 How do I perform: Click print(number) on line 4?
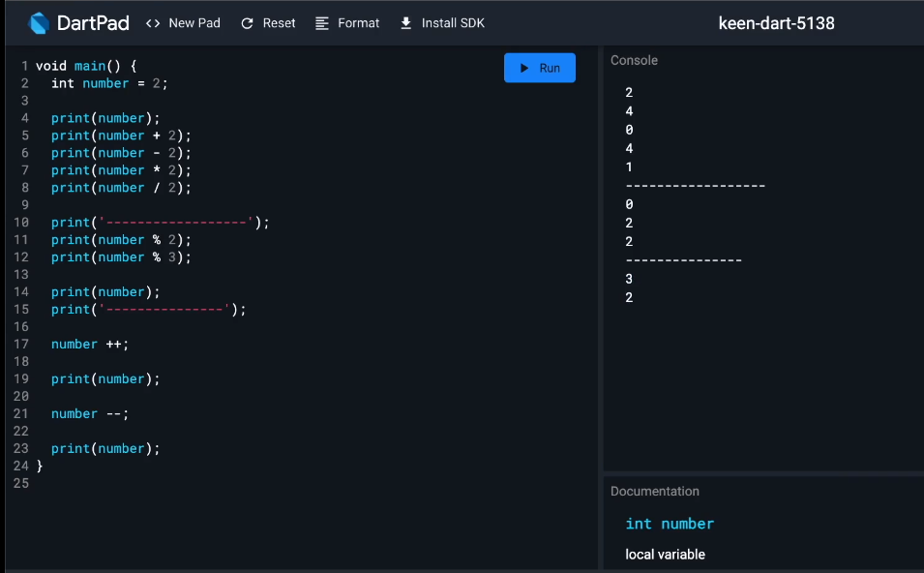104,118
